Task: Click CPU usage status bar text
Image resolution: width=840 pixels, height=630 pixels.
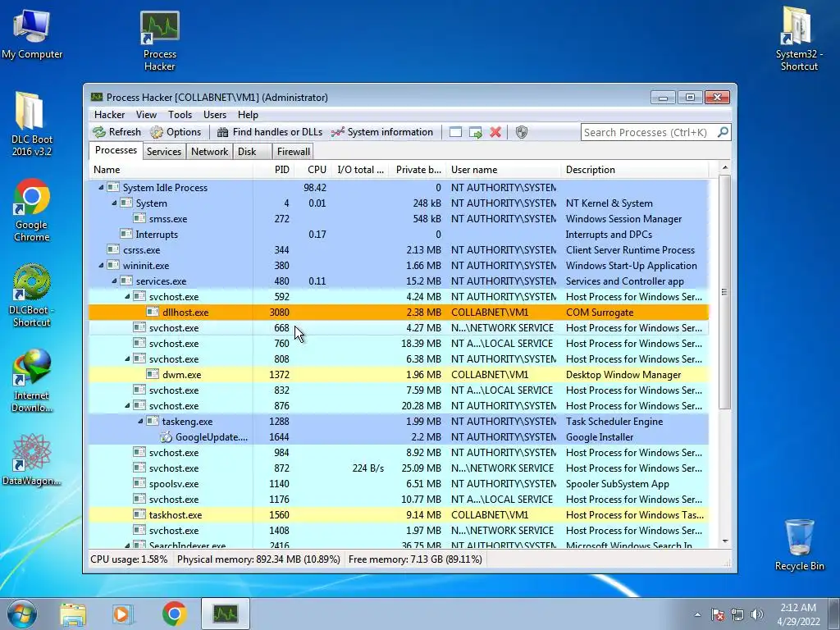Action: pos(129,559)
